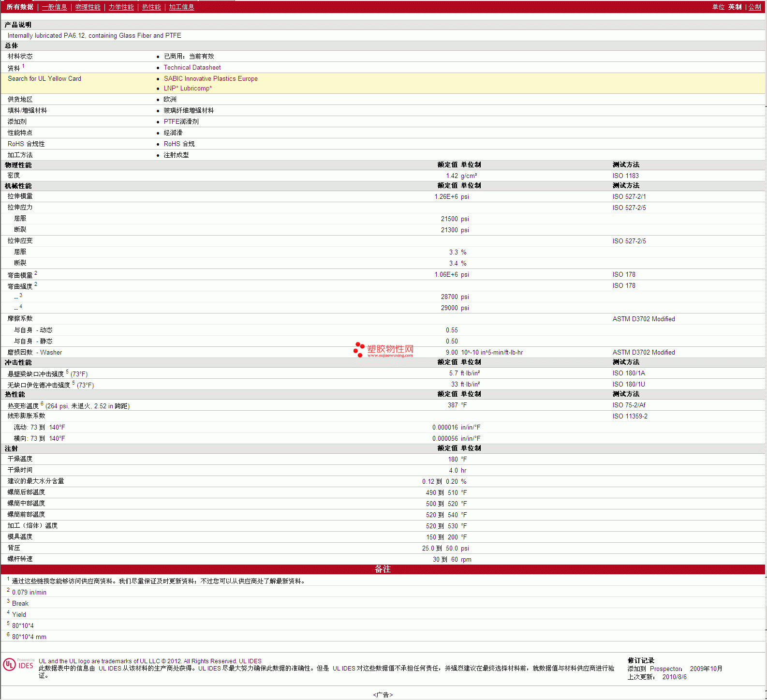Open SABIC Innovative Plastics Europe link
This screenshot has height=700, width=767.
210,79
